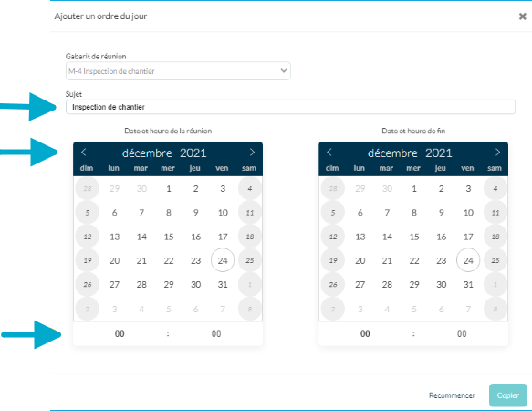Screen dimensions: 532x411
Task: Open the Gabarit de réunion dropdown
Action: pos(178,71)
